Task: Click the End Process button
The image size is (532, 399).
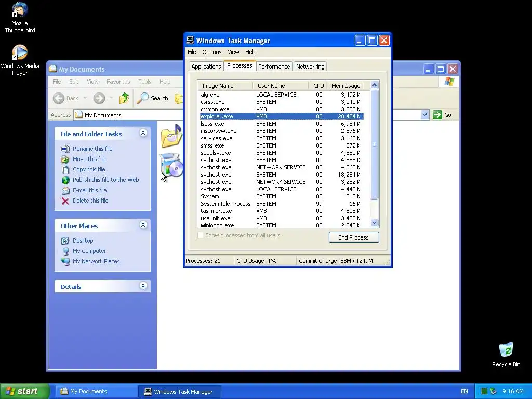Action: (x=353, y=237)
